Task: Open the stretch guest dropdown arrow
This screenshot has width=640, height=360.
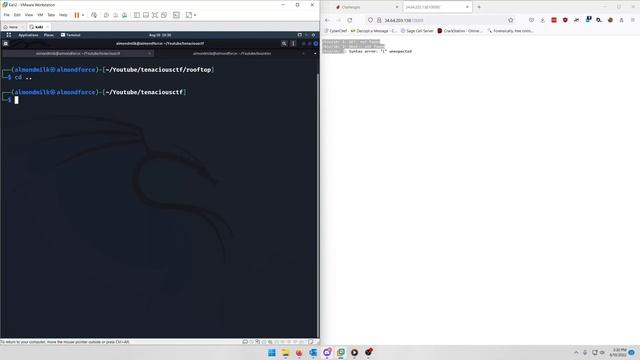Action: 195,15
